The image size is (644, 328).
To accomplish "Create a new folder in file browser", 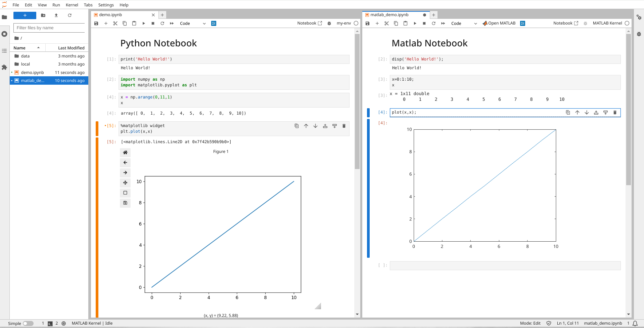I will click(43, 15).
